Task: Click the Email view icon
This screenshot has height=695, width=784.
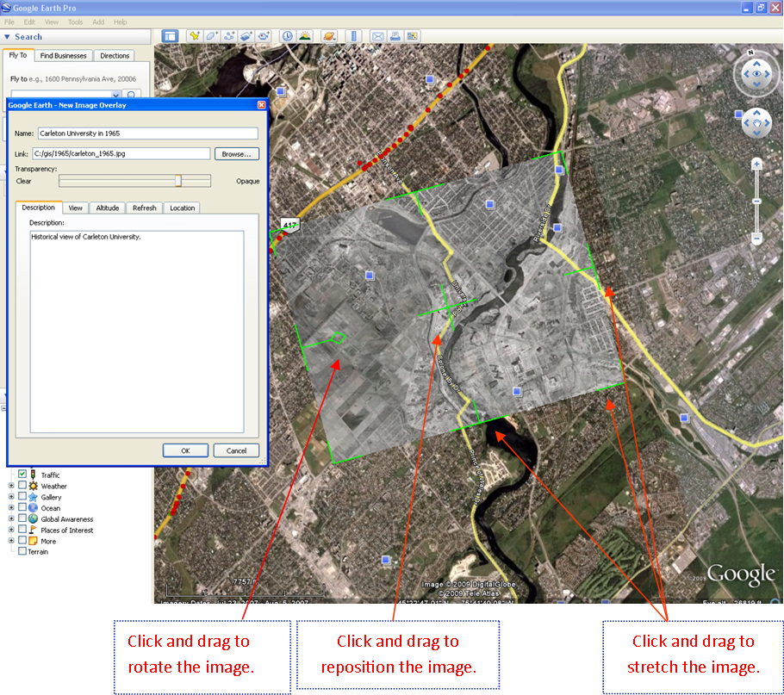Action: [x=378, y=35]
